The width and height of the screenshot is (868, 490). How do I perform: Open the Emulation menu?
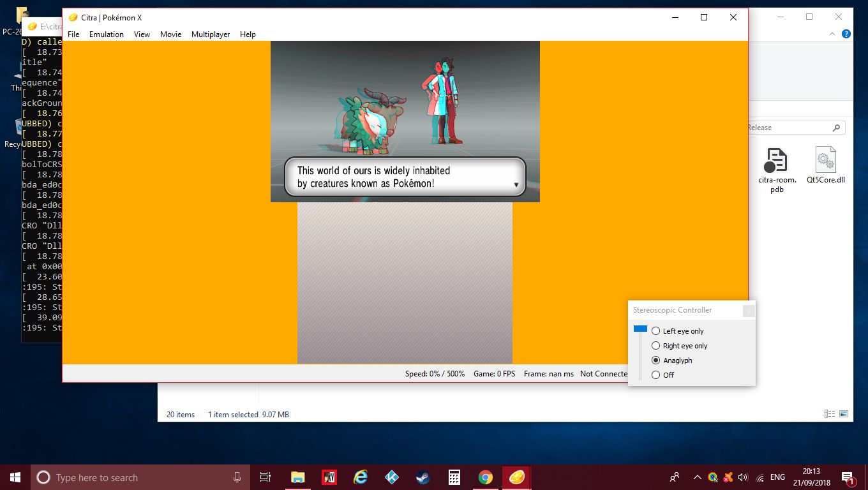107,34
